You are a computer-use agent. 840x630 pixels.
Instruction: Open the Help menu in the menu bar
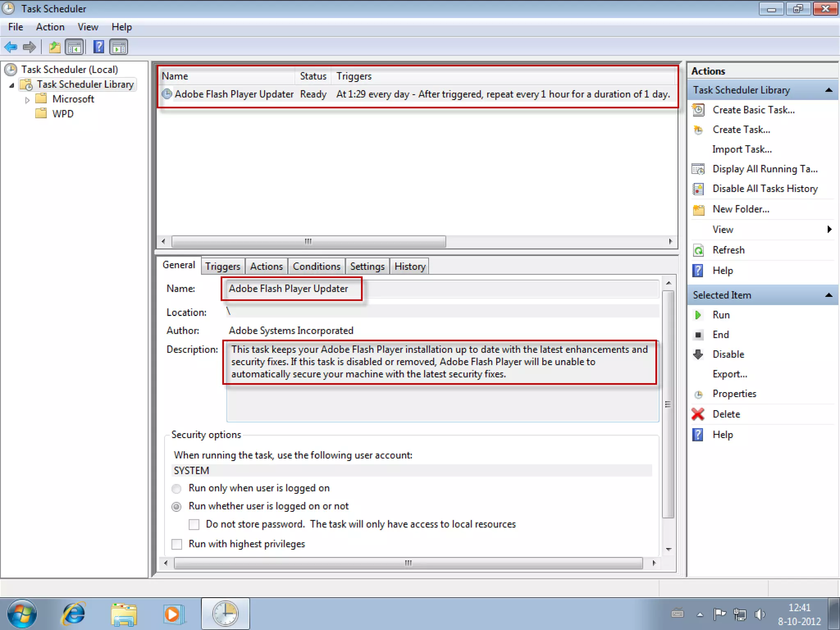(121, 27)
